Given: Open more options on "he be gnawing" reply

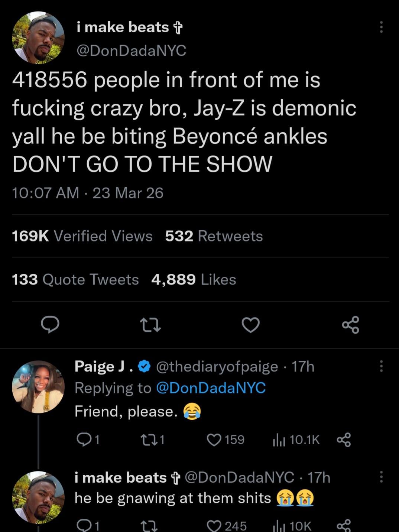Looking at the screenshot, I should click(381, 477).
